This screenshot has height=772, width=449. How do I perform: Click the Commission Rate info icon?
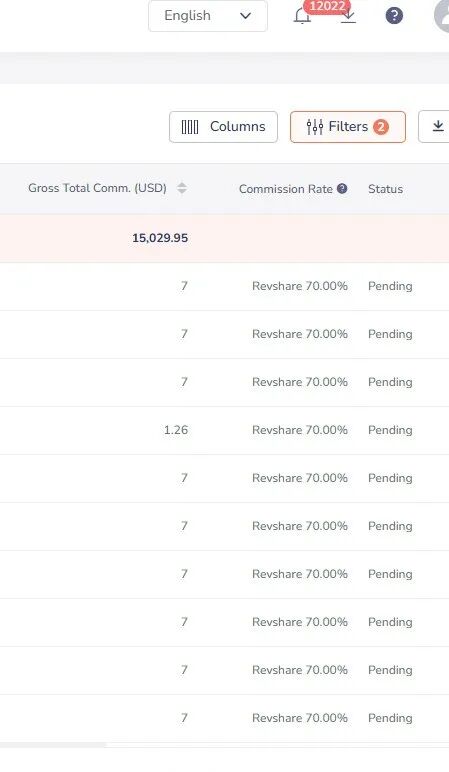pos(342,188)
